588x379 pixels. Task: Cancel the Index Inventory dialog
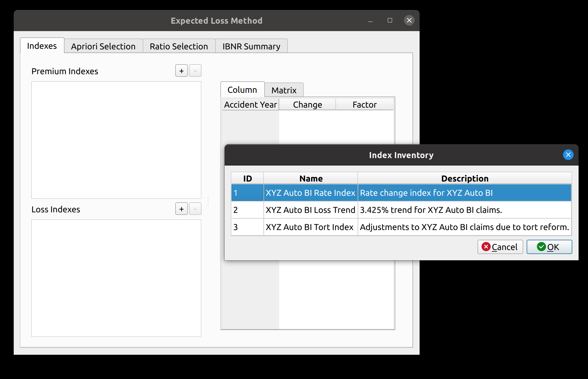[x=500, y=247]
